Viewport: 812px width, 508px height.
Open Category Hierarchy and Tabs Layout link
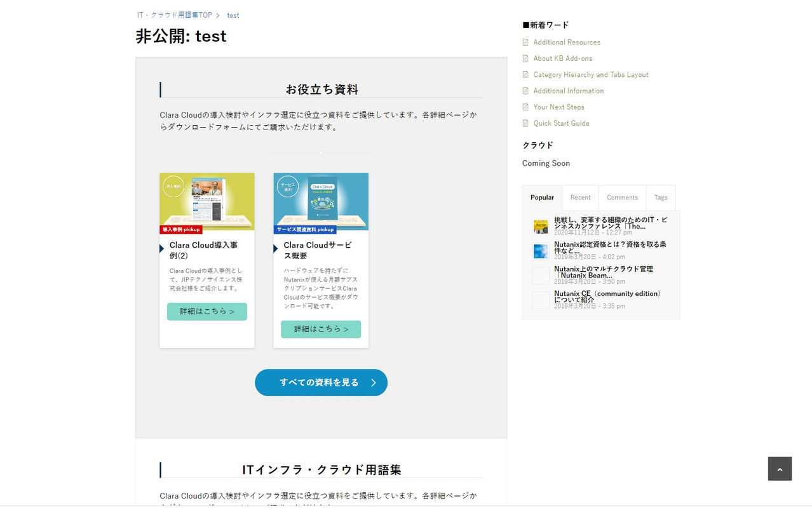point(591,75)
